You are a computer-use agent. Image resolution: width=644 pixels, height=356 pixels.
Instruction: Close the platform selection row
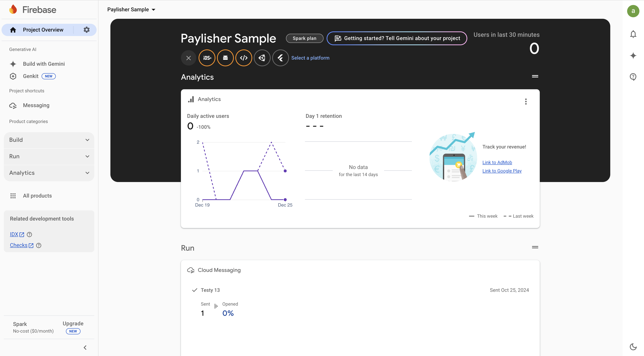[x=188, y=58]
